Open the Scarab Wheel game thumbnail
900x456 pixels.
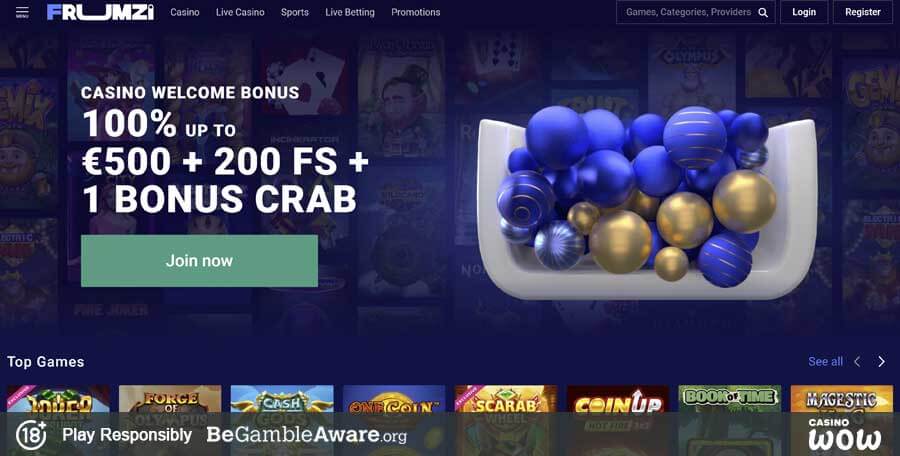tap(506, 420)
